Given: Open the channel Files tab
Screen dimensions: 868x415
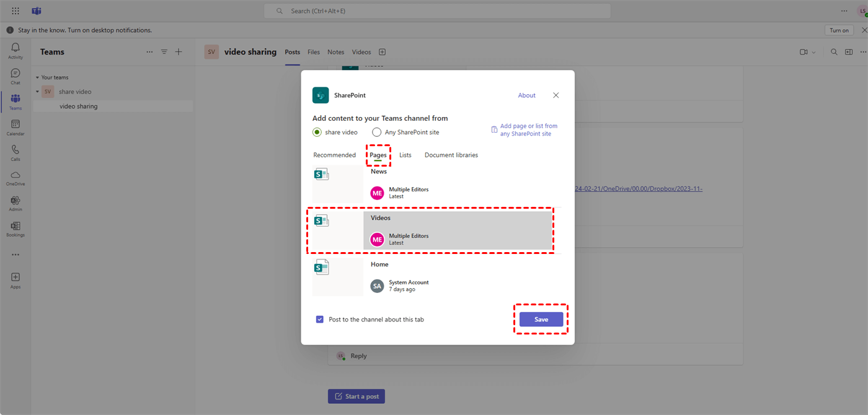Looking at the screenshot, I should pyautogui.click(x=314, y=52).
